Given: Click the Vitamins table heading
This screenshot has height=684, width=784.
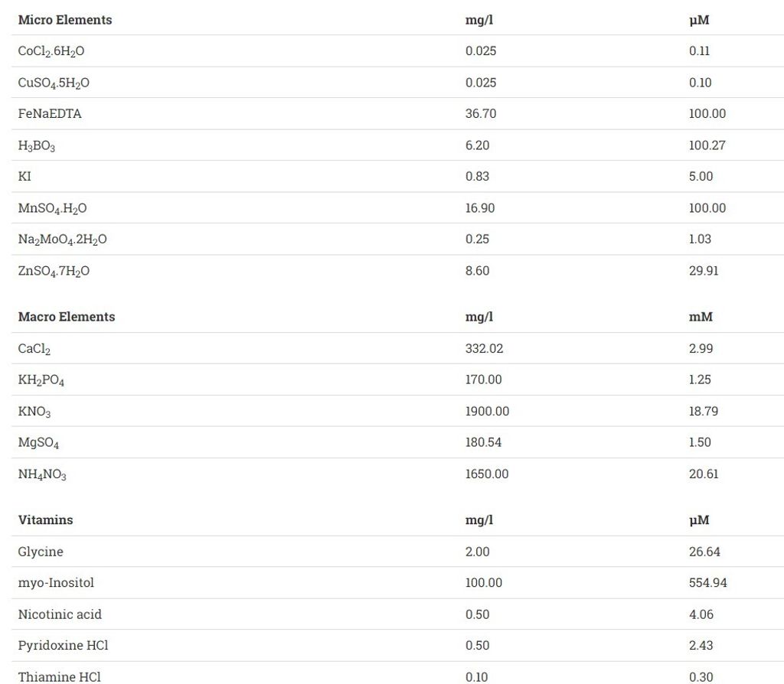Looking at the screenshot, I should tap(46, 520).
